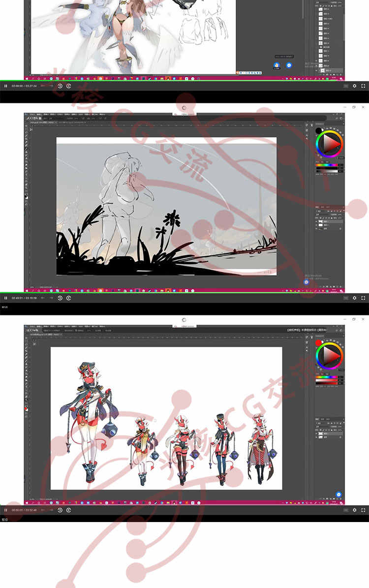Hide the bottom layer in red demon Layers panel
The image size is (369, 588).
click(316, 437)
